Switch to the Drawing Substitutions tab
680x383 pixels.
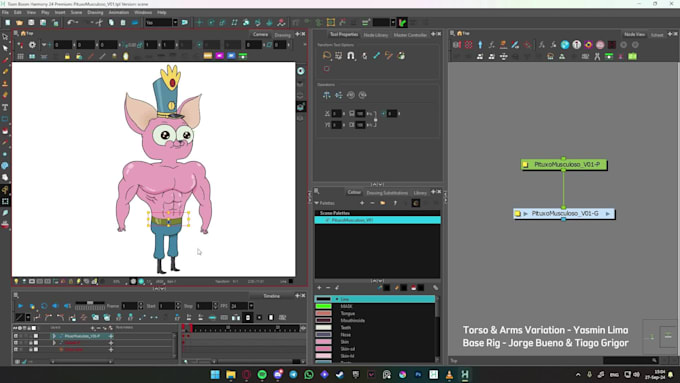coord(387,193)
